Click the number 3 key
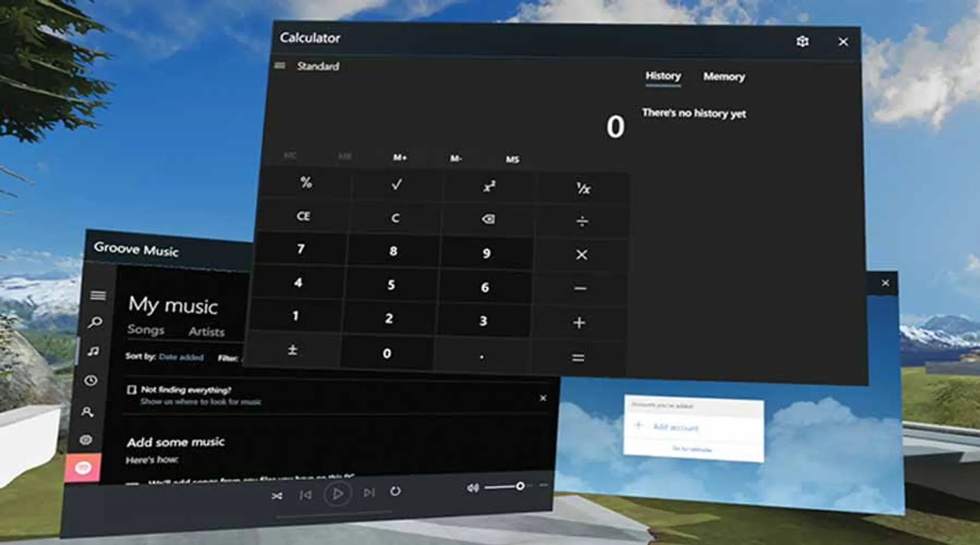This screenshot has width=980, height=545. 483,321
